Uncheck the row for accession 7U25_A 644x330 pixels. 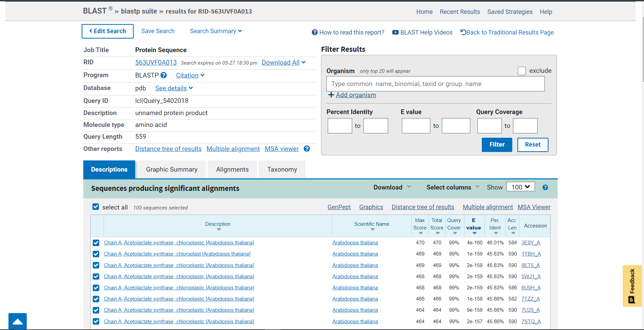click(x=96, y=310)
